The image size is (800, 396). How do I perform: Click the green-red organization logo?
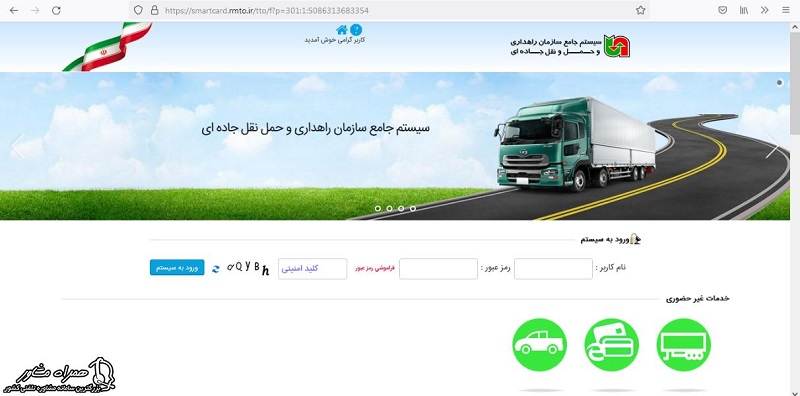(617, 46)
